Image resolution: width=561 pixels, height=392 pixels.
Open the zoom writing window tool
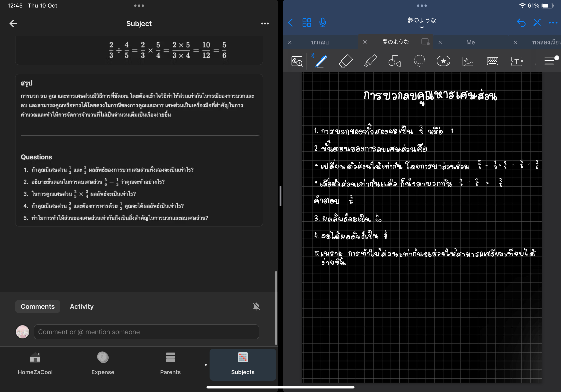(x=297, y=61)
